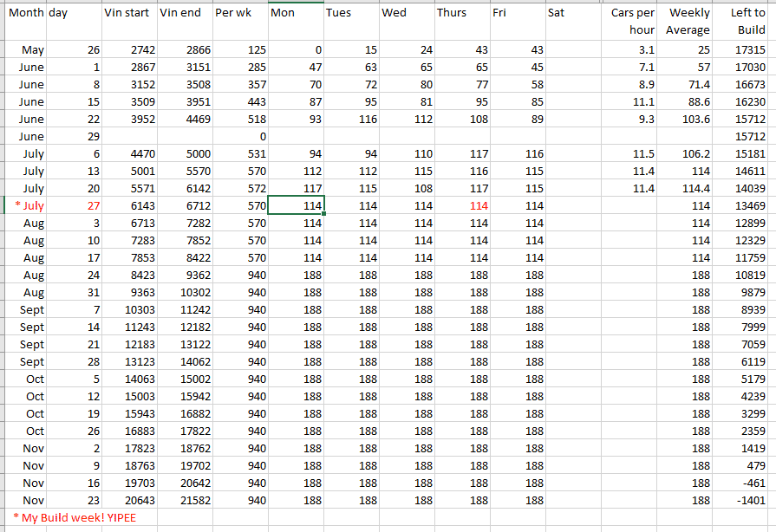Click the red "* July" month cell

coord(25,205)
